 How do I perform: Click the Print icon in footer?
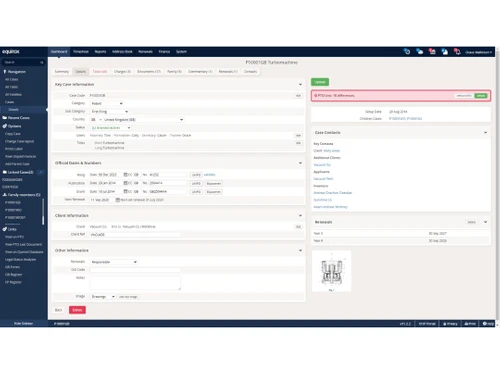tap(466, 324)
